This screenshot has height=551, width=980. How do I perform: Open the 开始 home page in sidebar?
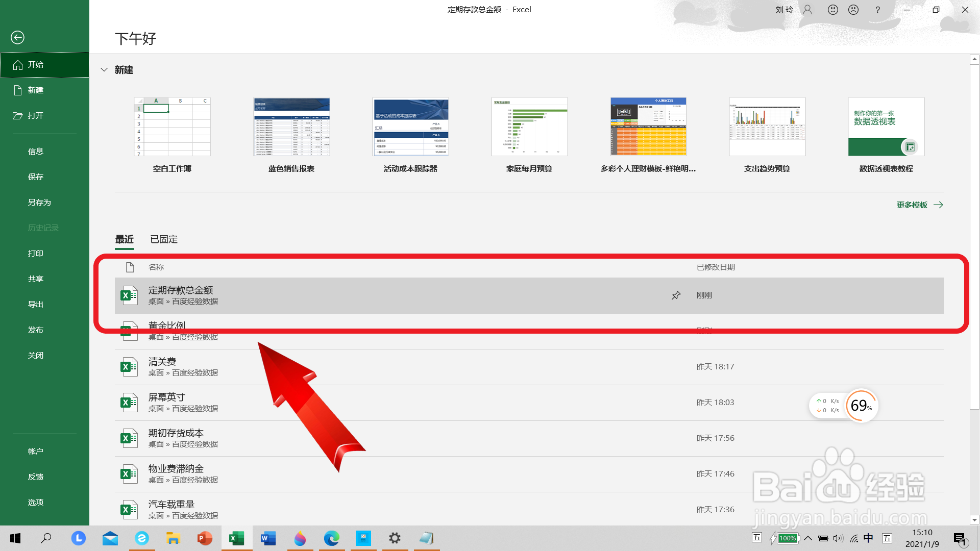(44, 65)
